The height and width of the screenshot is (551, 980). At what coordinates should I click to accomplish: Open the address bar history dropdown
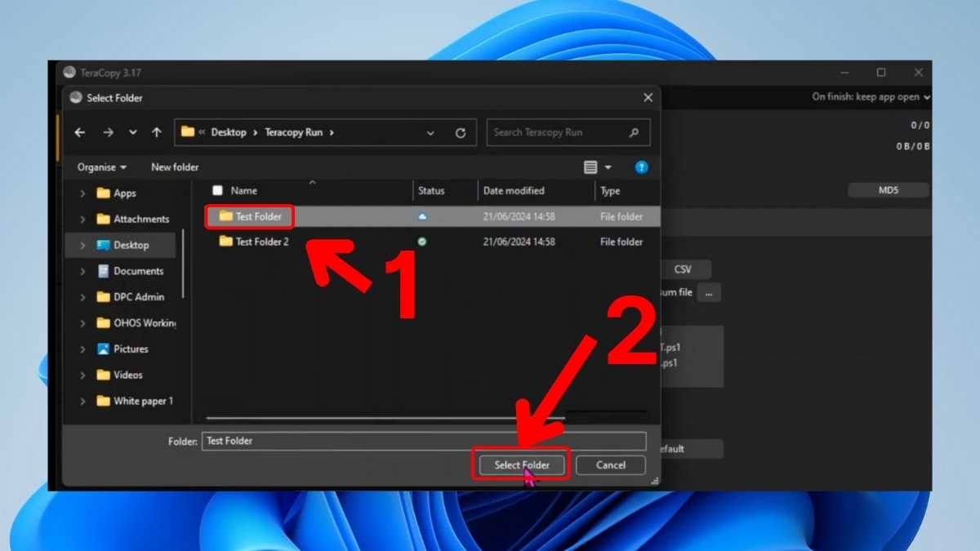pos(431,132)
